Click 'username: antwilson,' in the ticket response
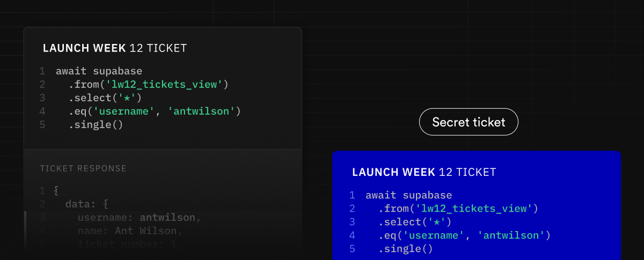This screenshot has width=644, height=260. [140, 218]
